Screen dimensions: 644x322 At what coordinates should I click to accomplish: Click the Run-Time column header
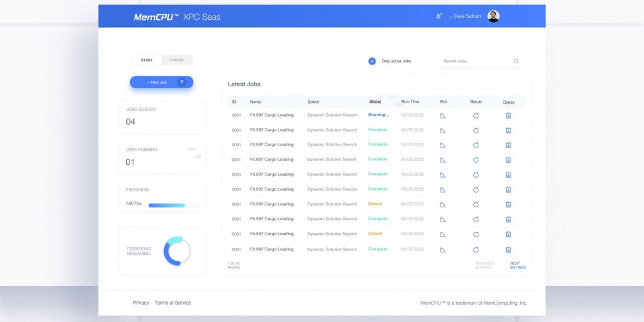point(410,102)
